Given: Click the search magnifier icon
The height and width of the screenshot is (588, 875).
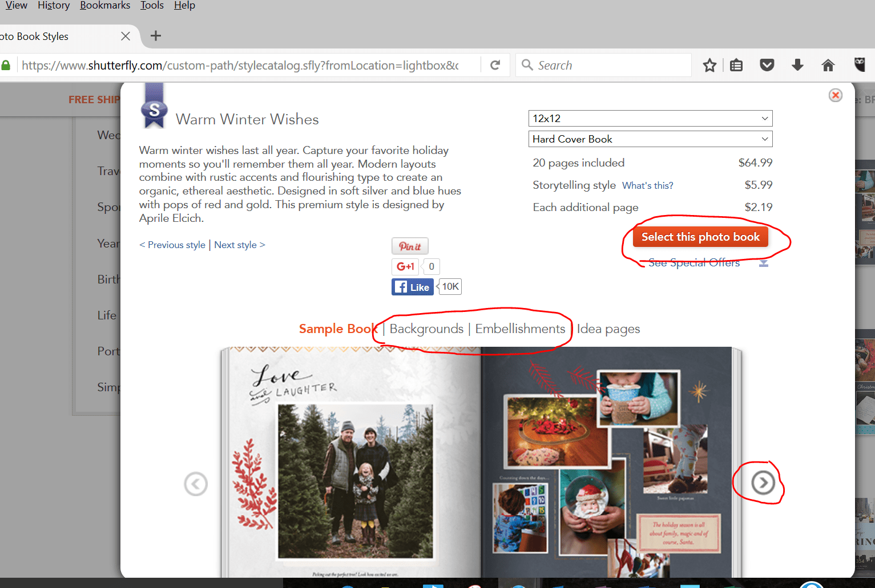Looking at the screenshot, I should [x=527, y=65].
